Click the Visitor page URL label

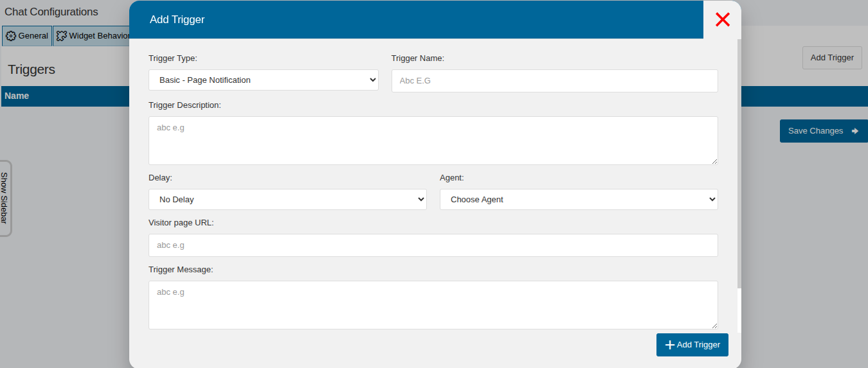(x=181, y=222)
